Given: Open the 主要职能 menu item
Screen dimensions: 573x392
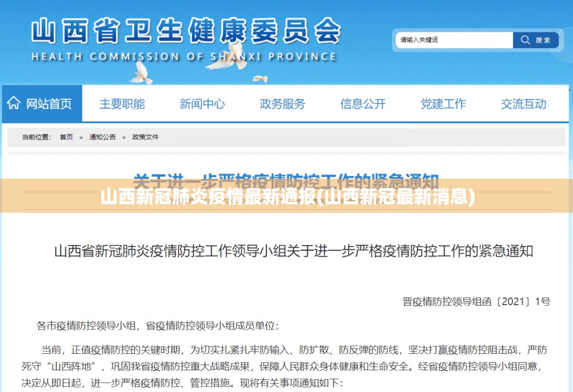Looking at the screenshot, I should (x=122, y=104).
